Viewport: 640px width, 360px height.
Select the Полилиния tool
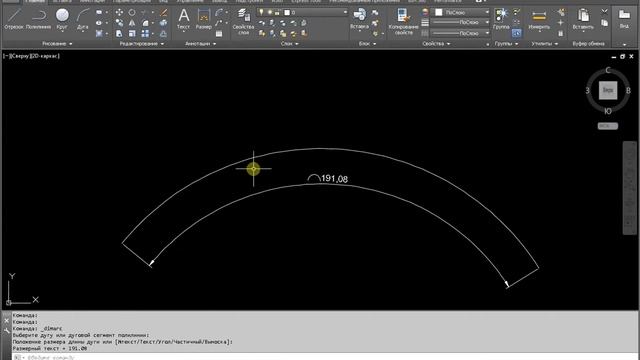(x=38, y=20)
